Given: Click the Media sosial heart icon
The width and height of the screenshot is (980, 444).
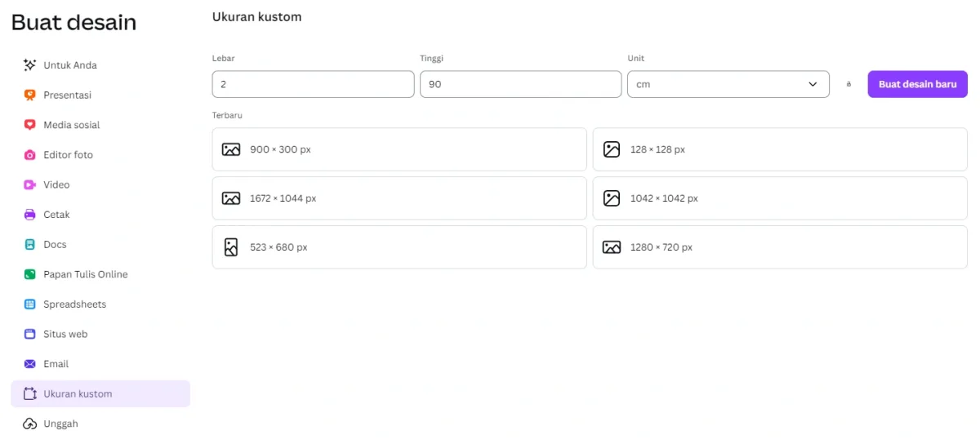Looking at the screenshot, I should [x=29, y=125].
